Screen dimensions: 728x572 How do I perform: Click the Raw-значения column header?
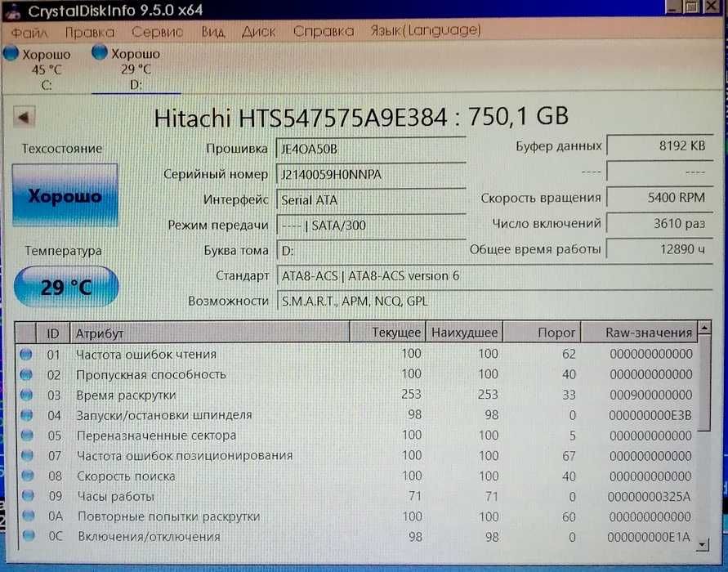pos(639,332)
